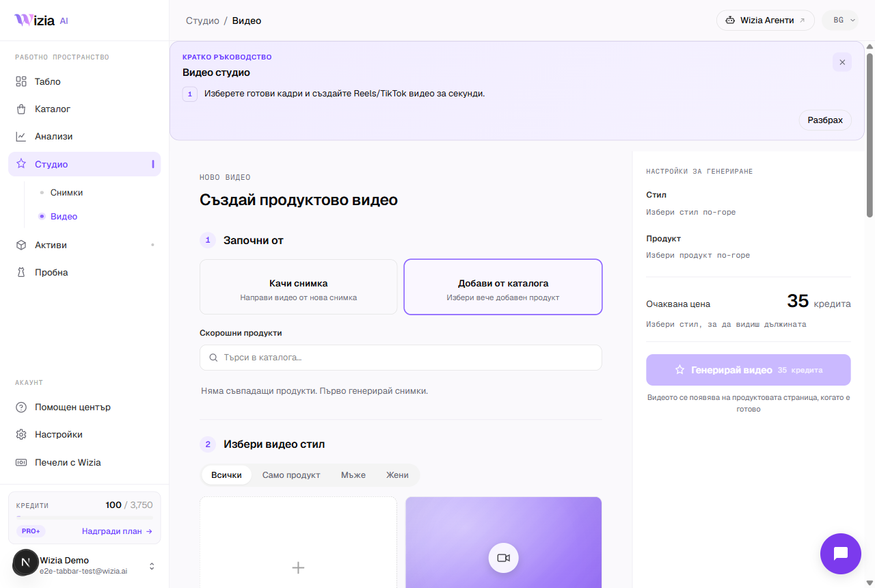Screen dimensions: 875x588
Task: Collapse the Студио section
Action: tap(152, 164)
